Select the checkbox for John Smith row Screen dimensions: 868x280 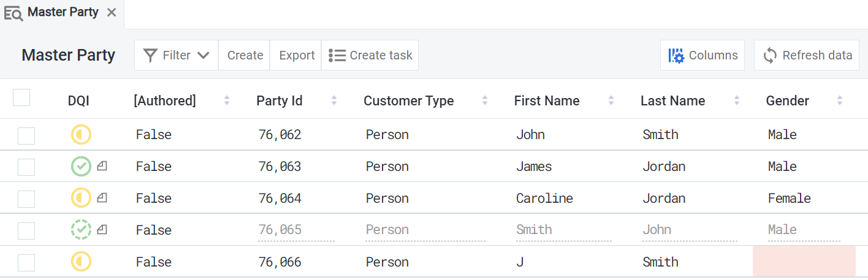click(26, 135)
